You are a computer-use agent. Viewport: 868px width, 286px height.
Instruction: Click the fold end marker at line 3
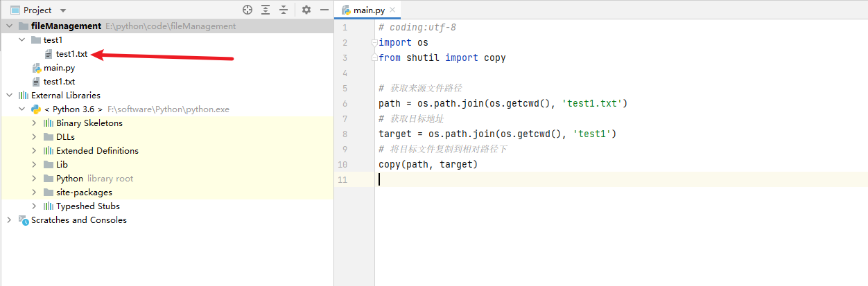375,57
